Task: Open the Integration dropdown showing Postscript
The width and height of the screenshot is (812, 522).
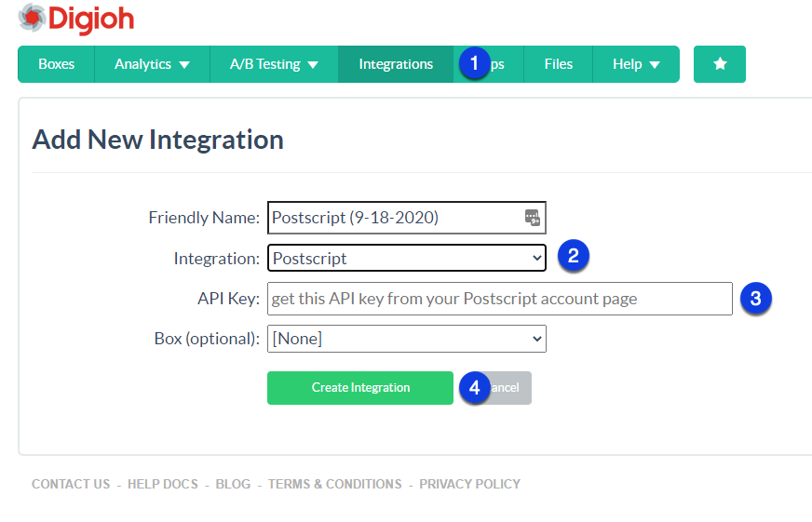Action: (407, 258)
